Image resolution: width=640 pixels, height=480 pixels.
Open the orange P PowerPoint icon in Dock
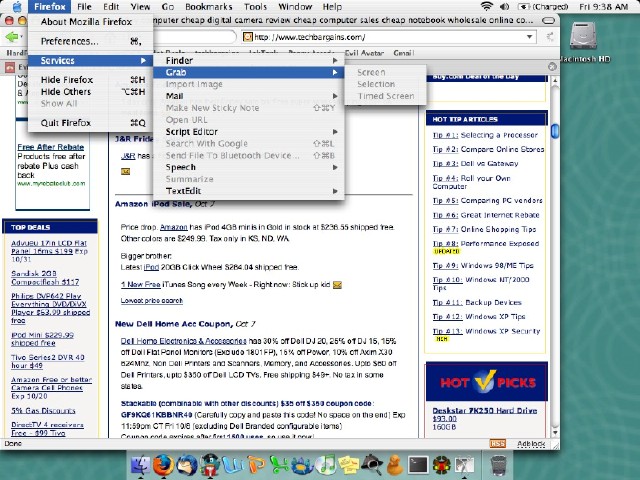(256, 465)
